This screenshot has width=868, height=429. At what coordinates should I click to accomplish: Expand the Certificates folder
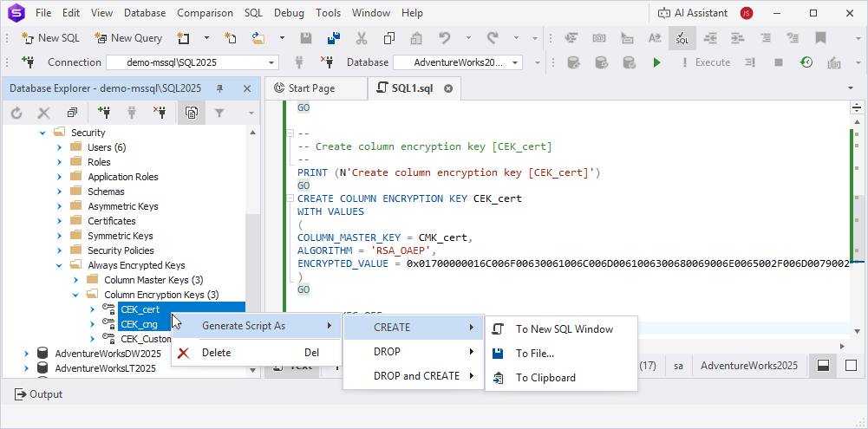point(59,221)
